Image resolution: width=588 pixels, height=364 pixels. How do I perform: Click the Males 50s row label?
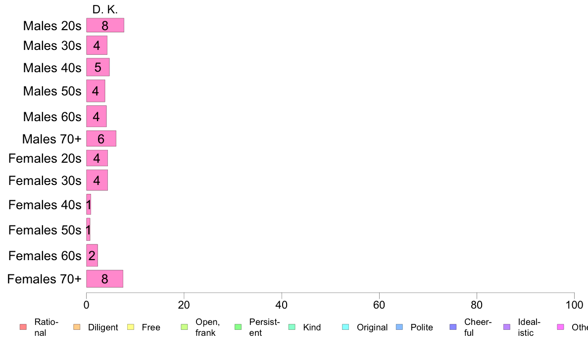(x=52, y=91)
